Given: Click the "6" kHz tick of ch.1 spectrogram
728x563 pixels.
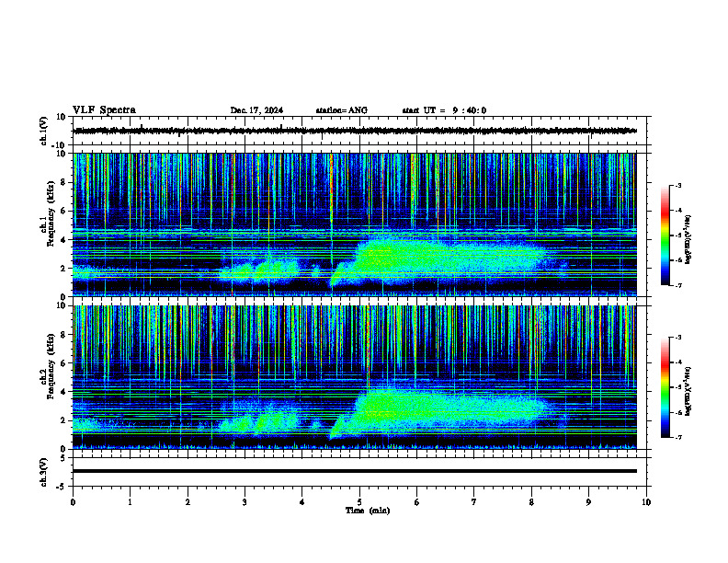Looking at the screenshot, I should [x=63, y=212].
